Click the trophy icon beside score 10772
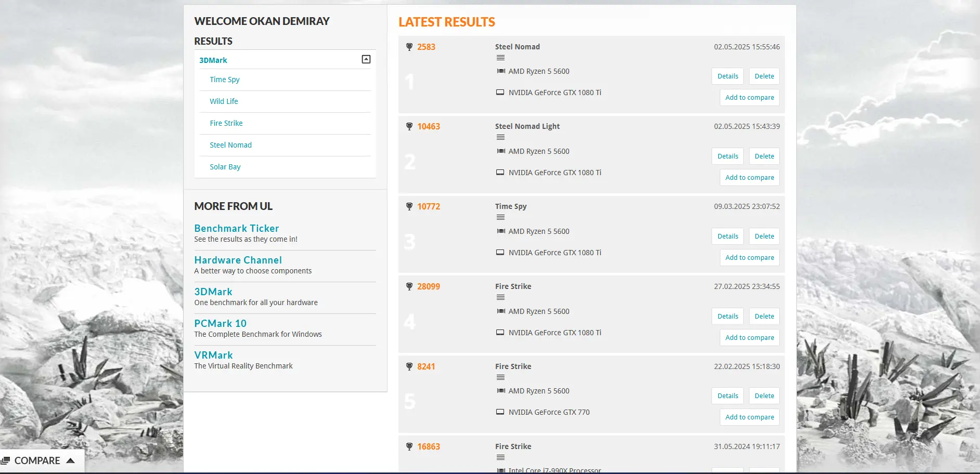 point(409,206)
